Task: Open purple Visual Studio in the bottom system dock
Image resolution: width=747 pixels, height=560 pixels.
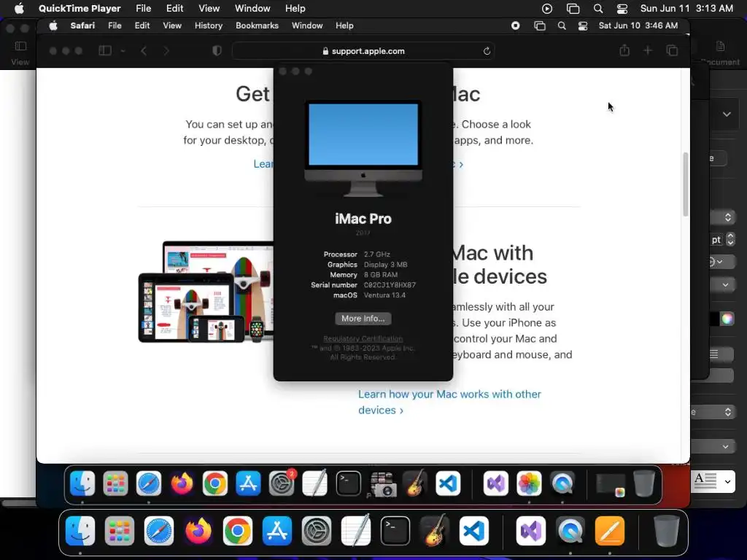Action: point(531,531)
